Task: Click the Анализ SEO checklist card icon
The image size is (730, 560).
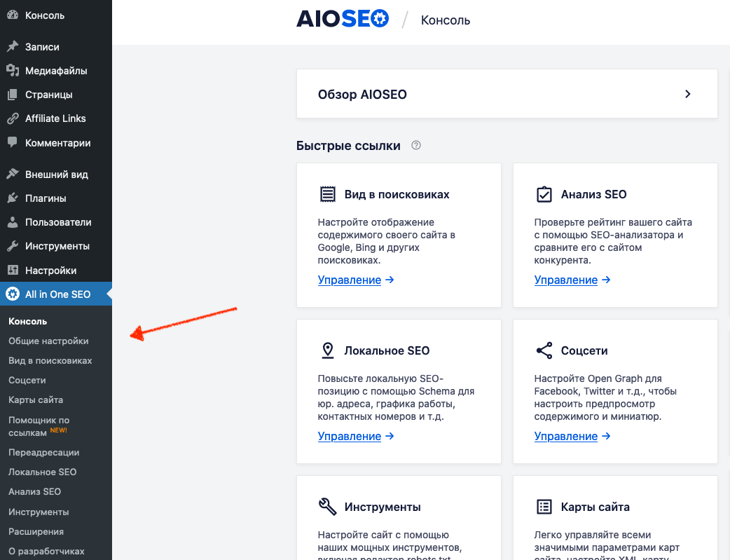Action: tap(544, 194)
